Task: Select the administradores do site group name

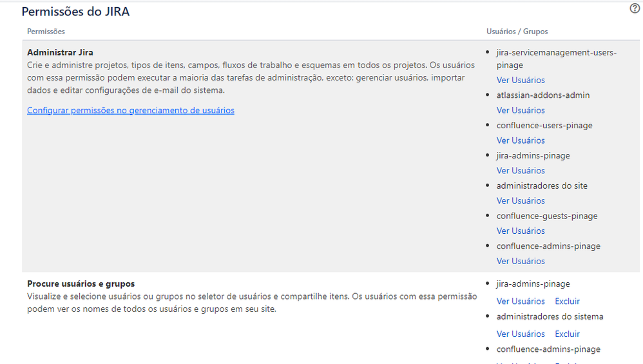Action: point(542,186)
